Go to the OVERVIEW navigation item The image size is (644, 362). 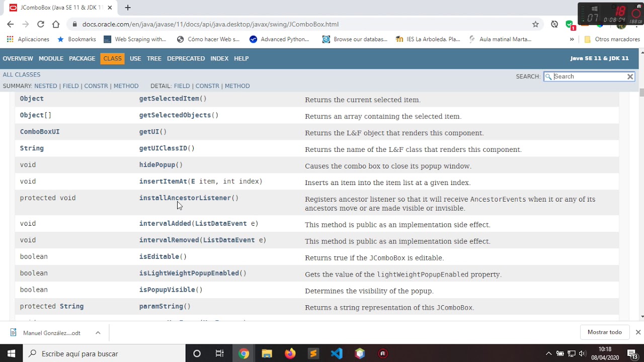click(18, 58)
